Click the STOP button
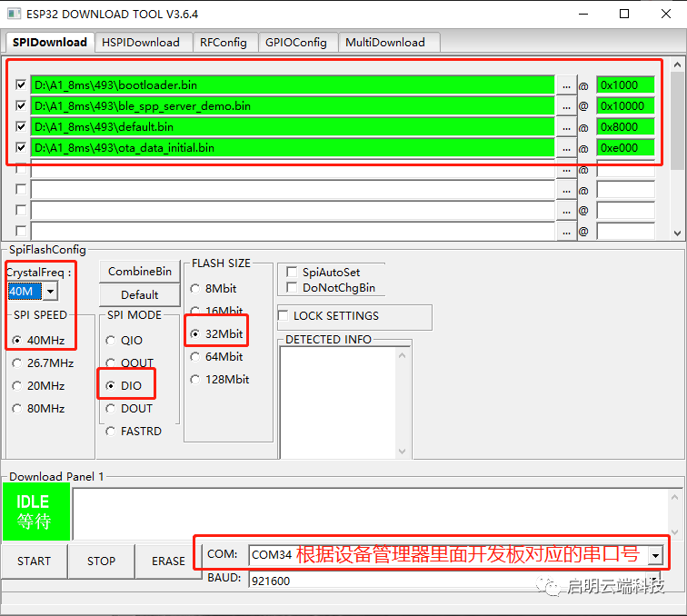The height and width of the screenshot is (616, 687). [101, 561]
